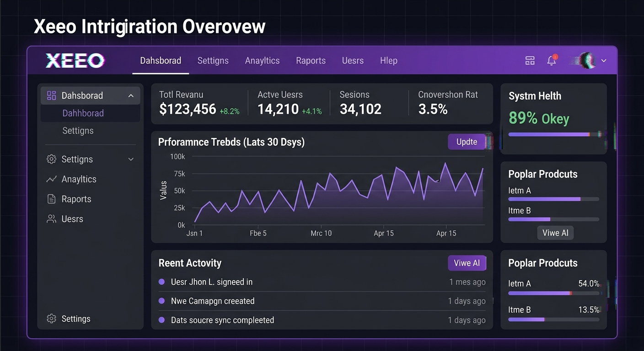
Task: Click the XEEO logo
Action: [x=75, y=60]
